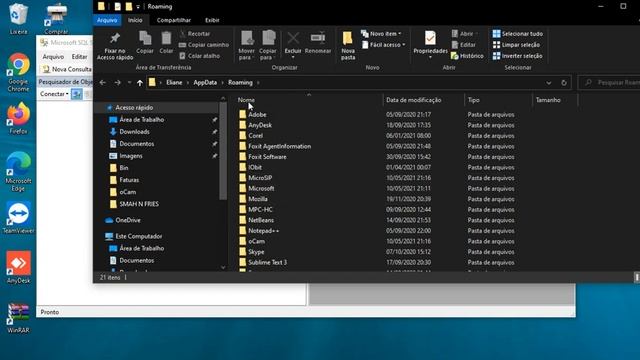Switch to the Compartilhar ribbon tab

[173, 20]
